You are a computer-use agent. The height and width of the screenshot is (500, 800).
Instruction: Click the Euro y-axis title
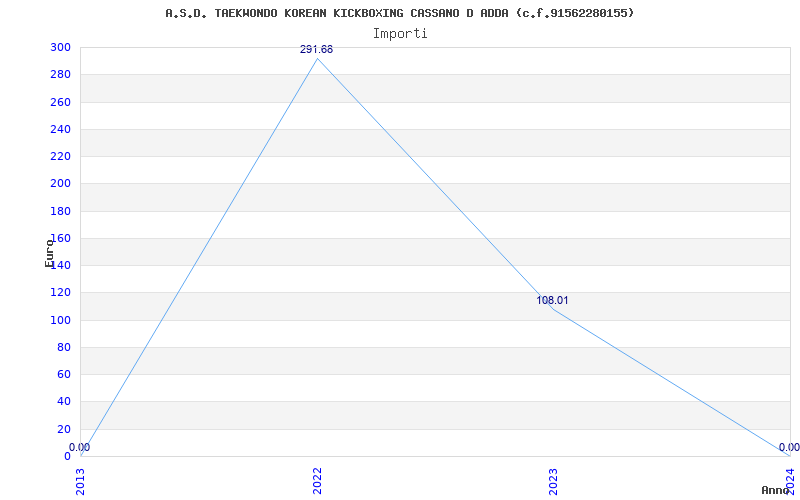point(49,253)
